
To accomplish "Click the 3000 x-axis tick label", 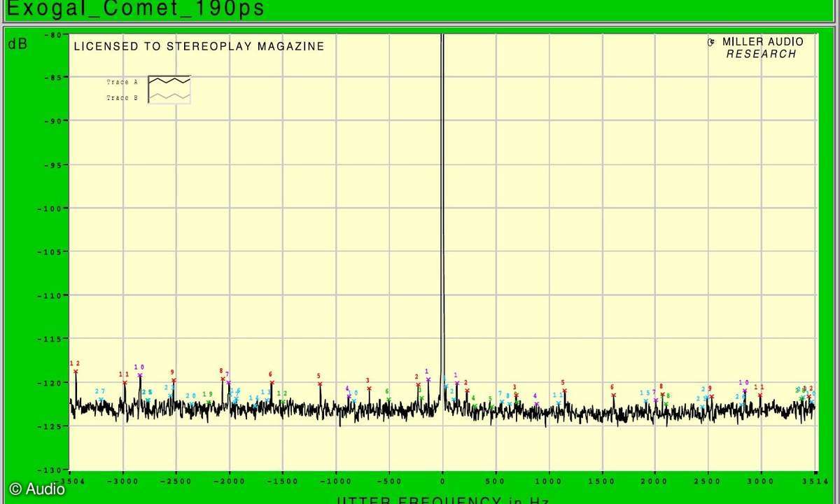I will tap(762, 482).
